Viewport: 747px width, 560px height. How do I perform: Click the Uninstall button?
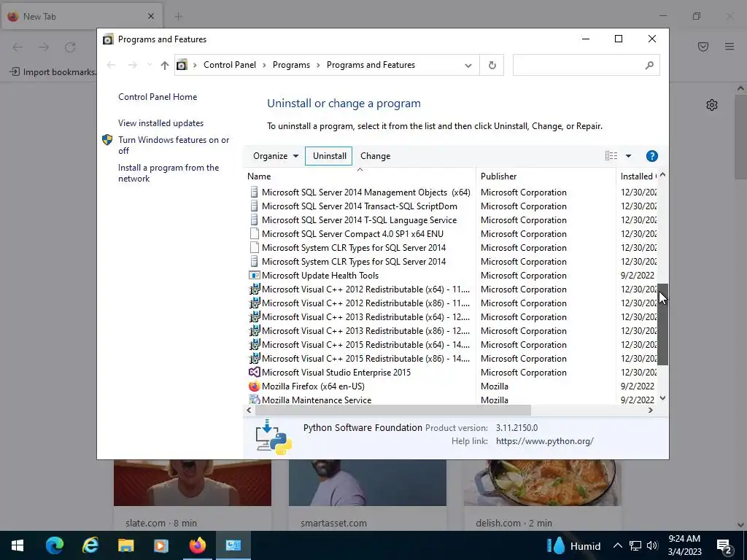329,156
